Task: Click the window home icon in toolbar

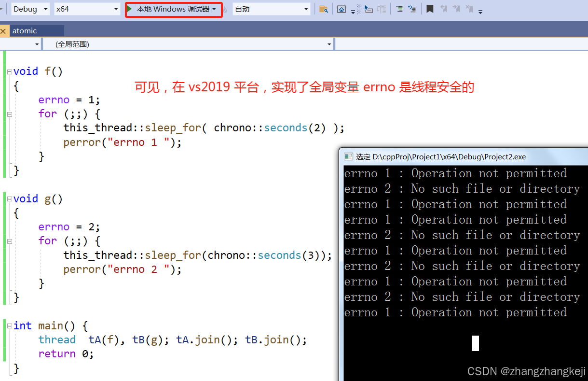Action: click(342, 9)
